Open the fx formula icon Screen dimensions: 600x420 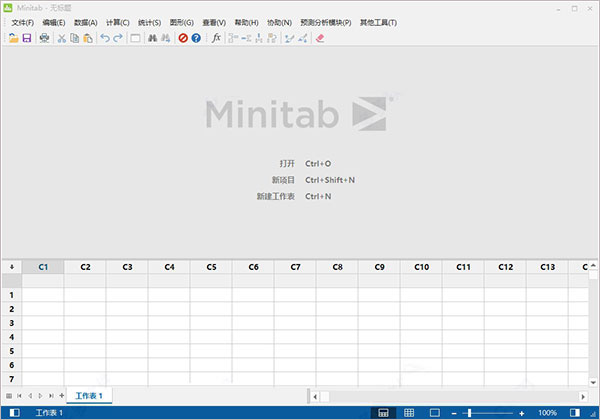pos(216,38)
